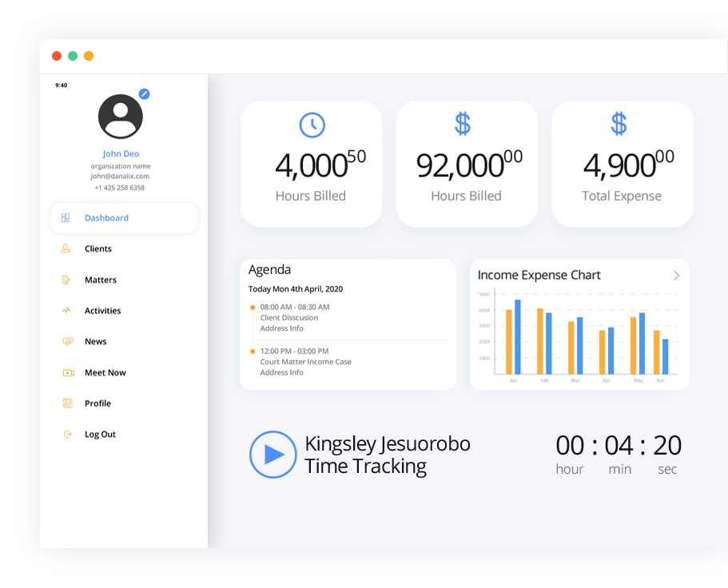Open the 08:00 AM Client Discussion agenda entry

[x=294, y=317]
